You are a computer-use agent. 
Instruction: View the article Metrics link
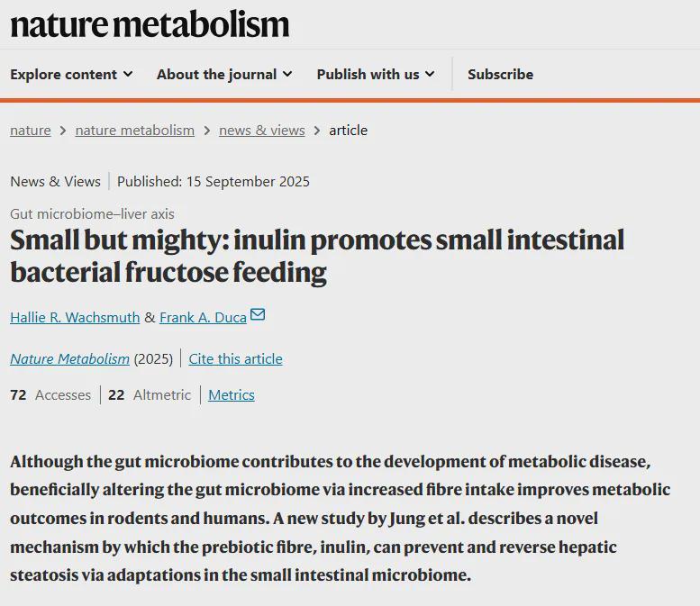click(x=232, y=395)
